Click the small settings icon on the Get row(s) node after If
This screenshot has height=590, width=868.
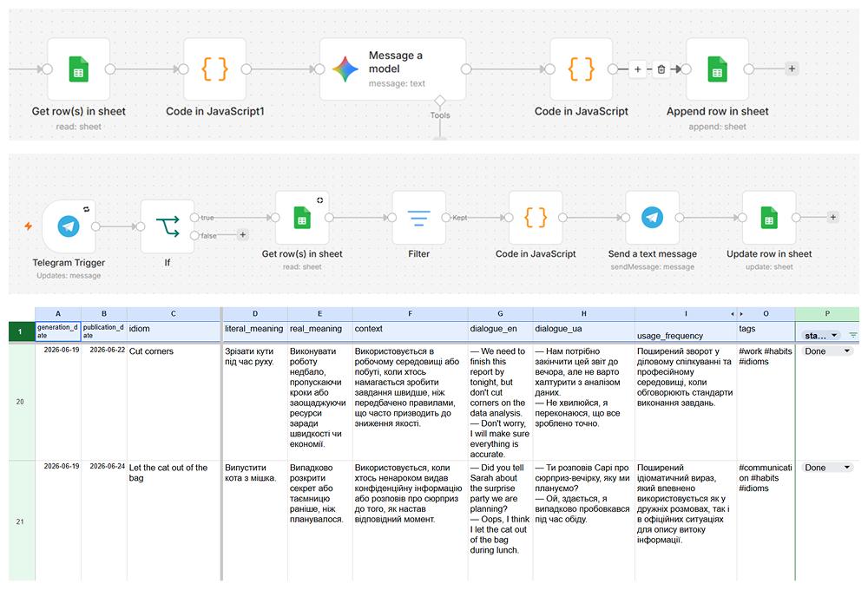(x=320, y=200)
